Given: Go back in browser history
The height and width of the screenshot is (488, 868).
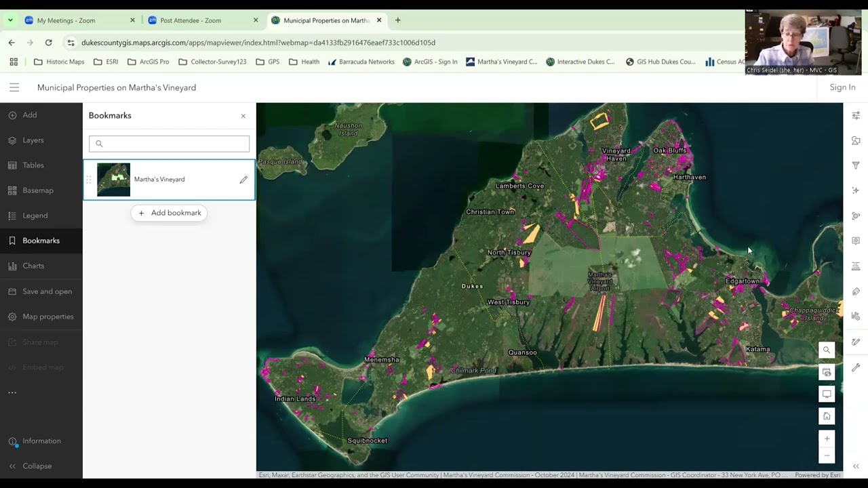Looking at the screenshot, I should click(12, 42).
